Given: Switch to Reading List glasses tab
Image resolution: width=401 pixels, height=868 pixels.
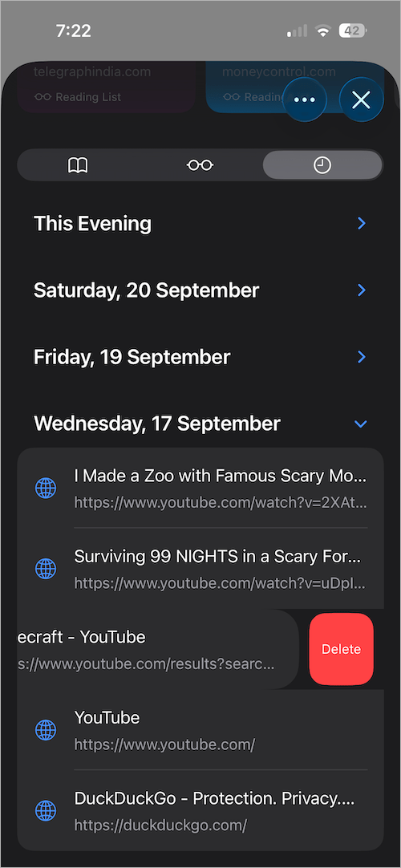Looking at the screenshot, I should (200, 165).
